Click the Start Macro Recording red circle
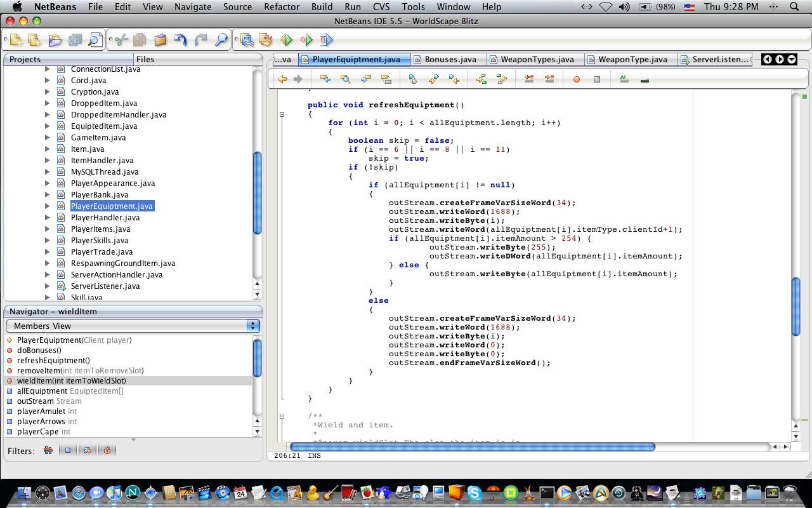Image resolution: width=812 pixels, height=508 pixels. tap(577, 79)
